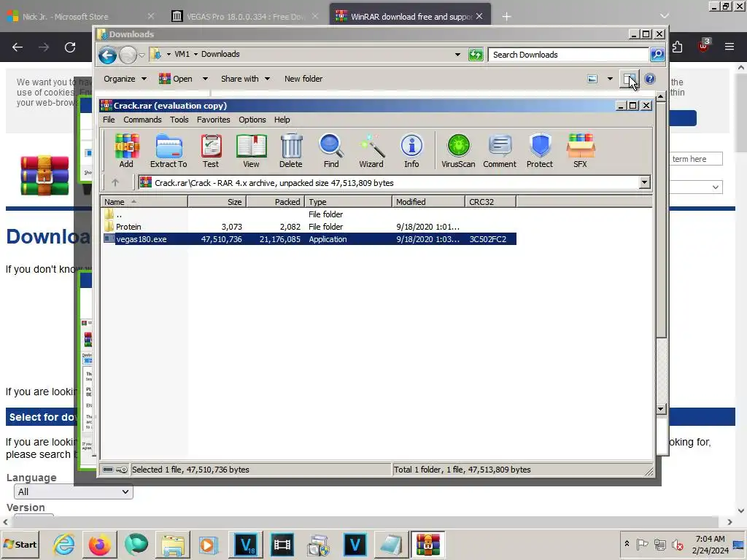
Task: Run the Test archive tool
Action: tap(211, 150)
